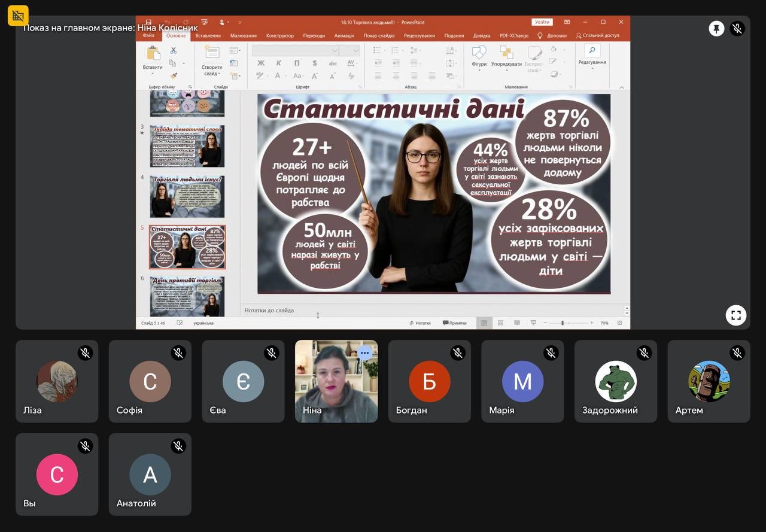
Task: Click the yellow camera-off icon at top left
Action: (18, 15)
